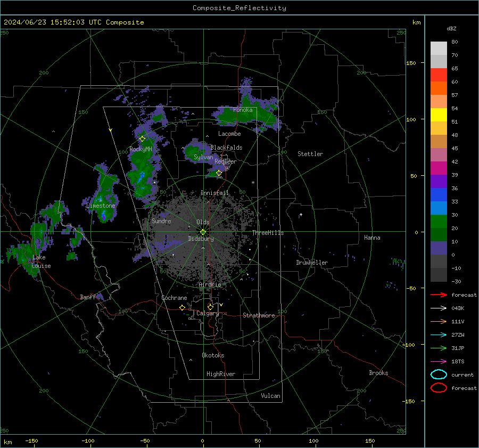This screenshot has height=448, width=479.
Task: Click the Airdrie city label
Action: point(210,284)
